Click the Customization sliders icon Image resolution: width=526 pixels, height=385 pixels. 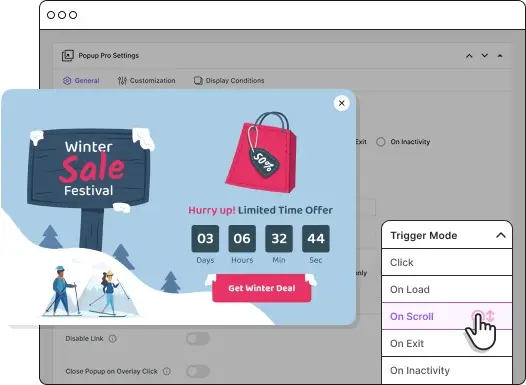(122, 80)
